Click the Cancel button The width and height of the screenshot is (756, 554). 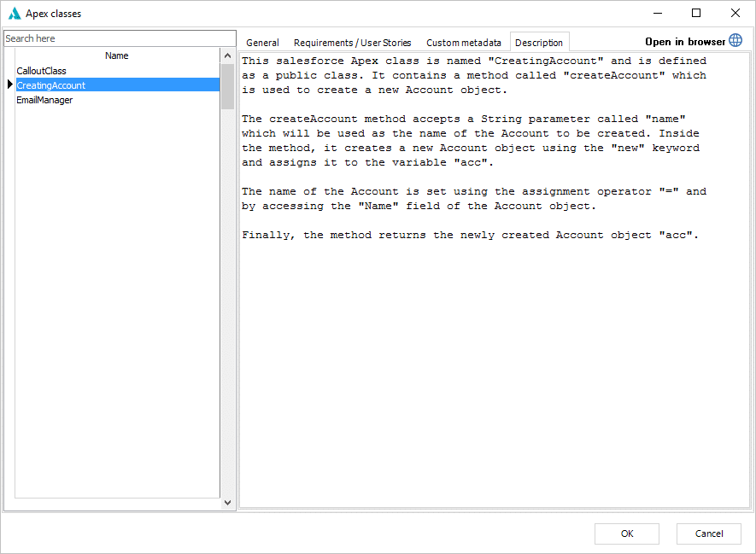[x=708, y=534]
